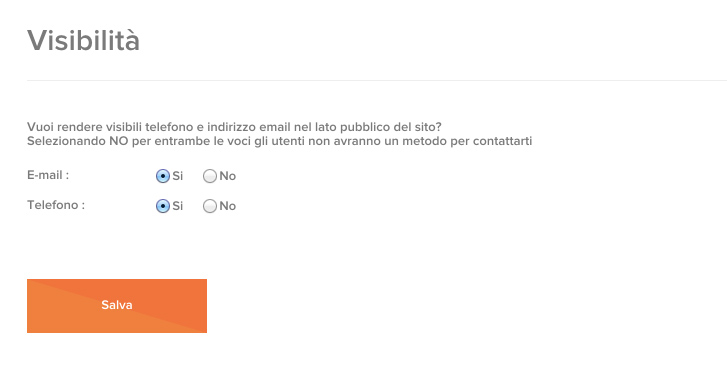
Task: Click the "Selezionando NO per entrambe" warning line
Action: click(x=280, y=141)
